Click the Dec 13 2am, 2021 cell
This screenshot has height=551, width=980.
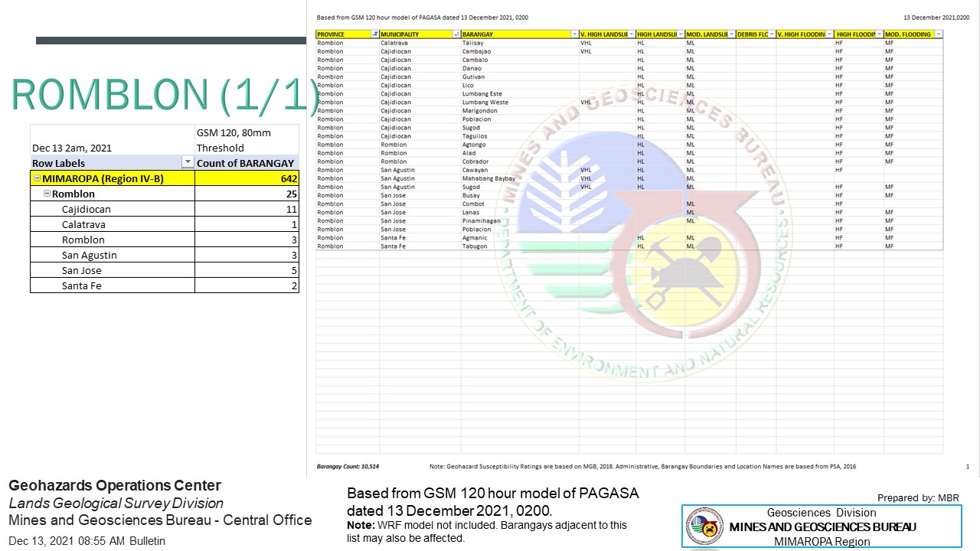[113, 140]
